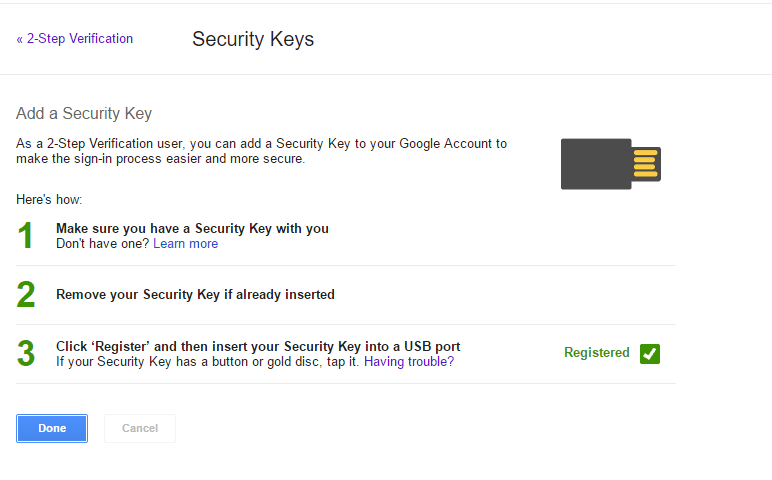772x480 pixels.
Task: Click the Here's how: label
Action: (49, 199)
